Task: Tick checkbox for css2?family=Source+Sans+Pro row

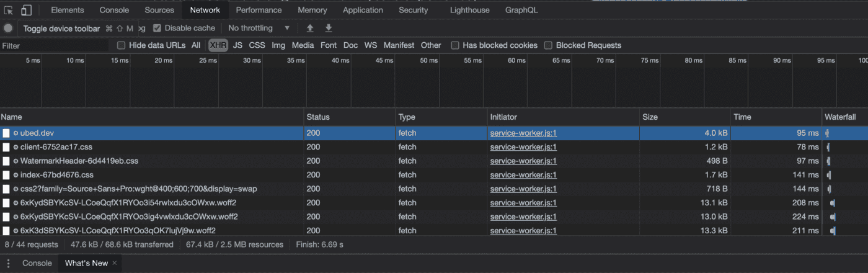Action: click(6, 189)
